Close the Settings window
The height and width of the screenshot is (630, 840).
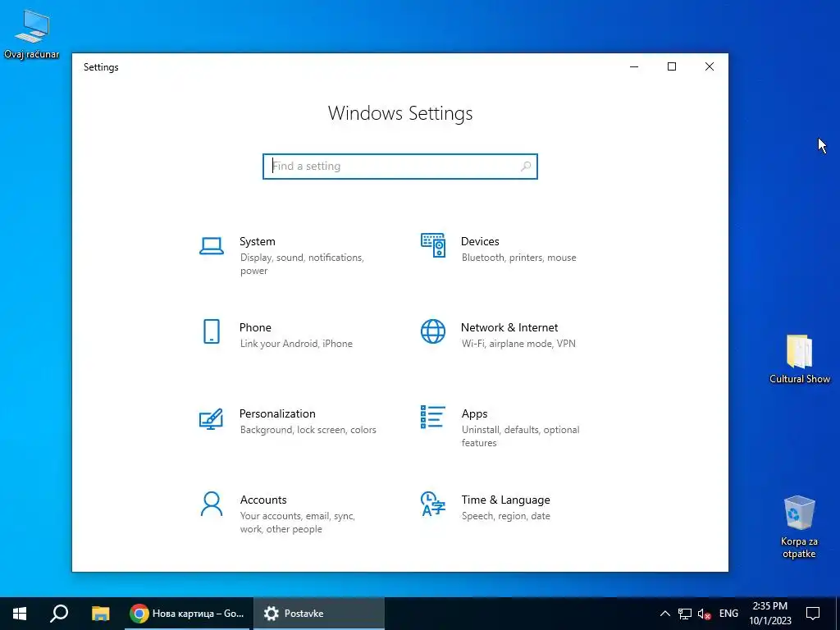[710, 66]
